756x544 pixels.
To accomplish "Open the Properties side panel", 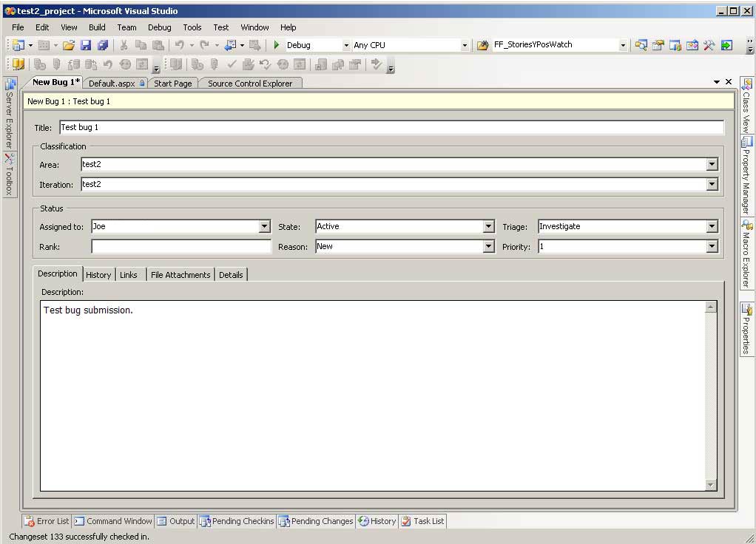I will tap(746, 330).
